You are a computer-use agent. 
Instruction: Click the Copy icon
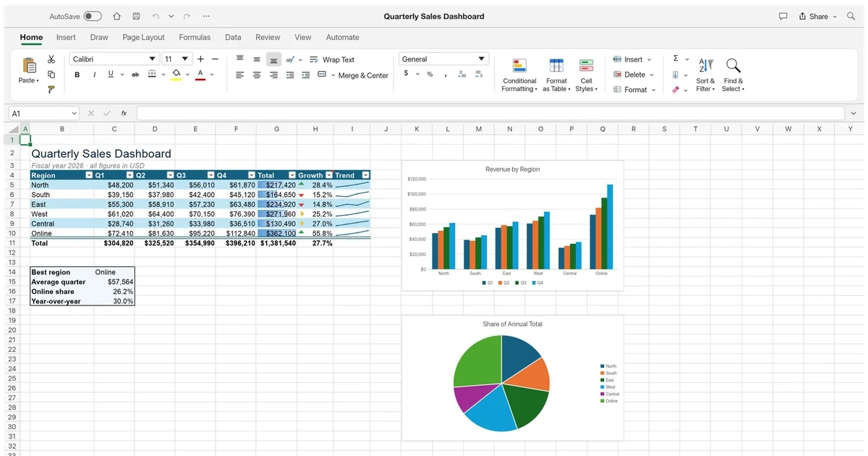coord(51,75)
